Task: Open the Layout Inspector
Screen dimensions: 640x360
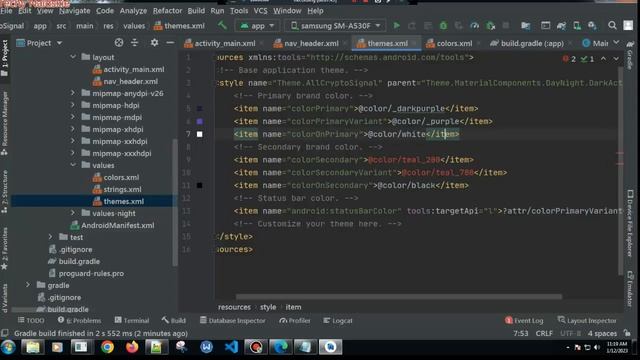Action: pos(587,320)
